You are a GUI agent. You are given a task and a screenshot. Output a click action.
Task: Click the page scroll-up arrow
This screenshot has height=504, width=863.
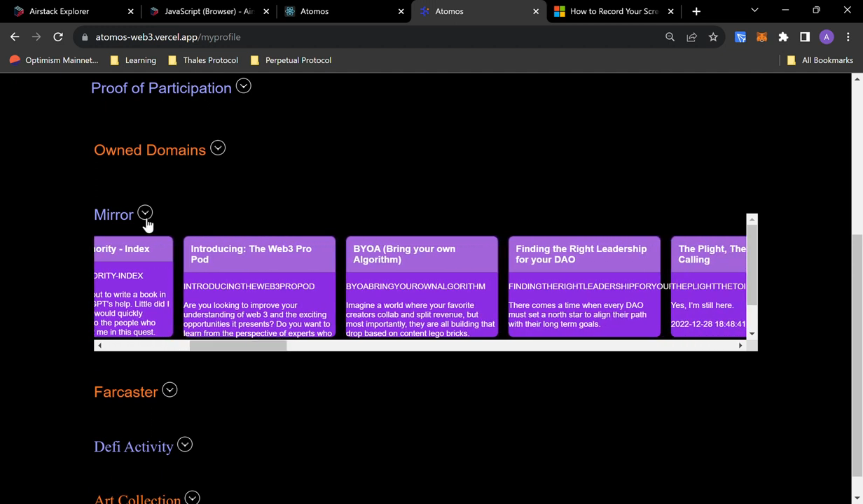[857, 78]
